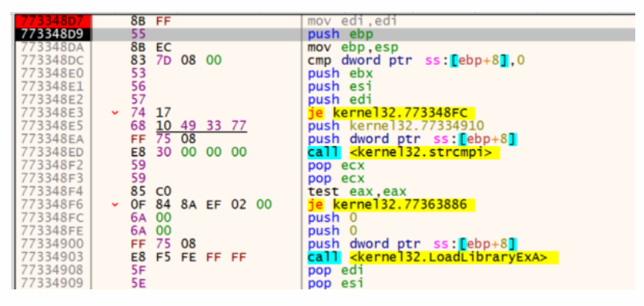Select address 77334908

(x=52, y=270)
